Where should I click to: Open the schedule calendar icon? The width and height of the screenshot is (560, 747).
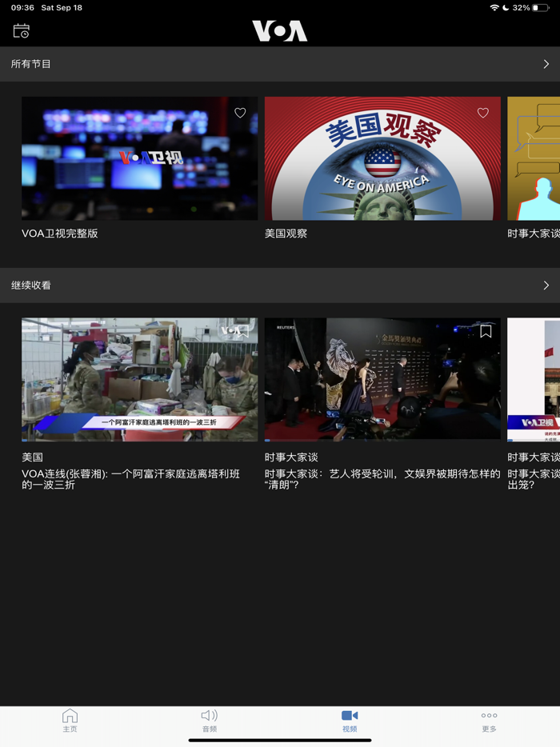[x=21, y=31]
